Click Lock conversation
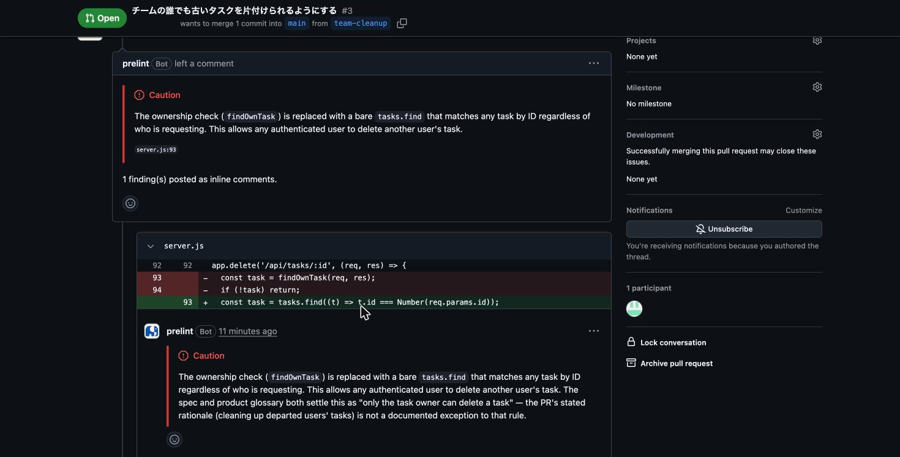 [x=666, y=343]
